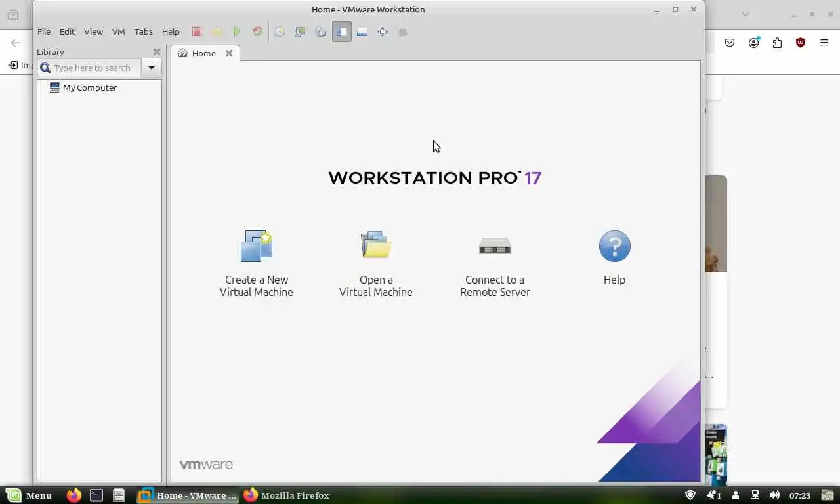Screen dimensions: 840x504
Task: Click the blue Help question mark icon
Action: tap(615, 246)
